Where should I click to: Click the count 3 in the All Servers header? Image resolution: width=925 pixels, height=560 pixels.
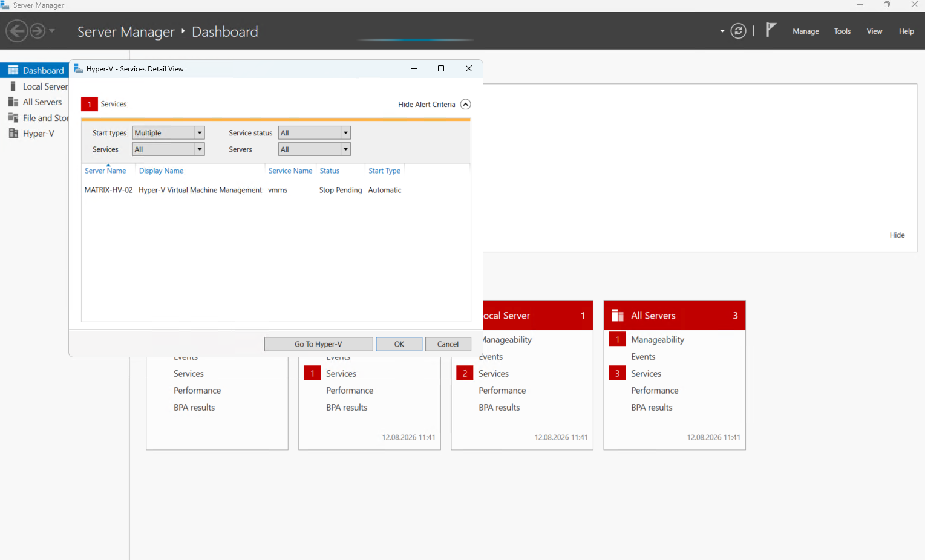pyautogui.click(x=735, y=316)
